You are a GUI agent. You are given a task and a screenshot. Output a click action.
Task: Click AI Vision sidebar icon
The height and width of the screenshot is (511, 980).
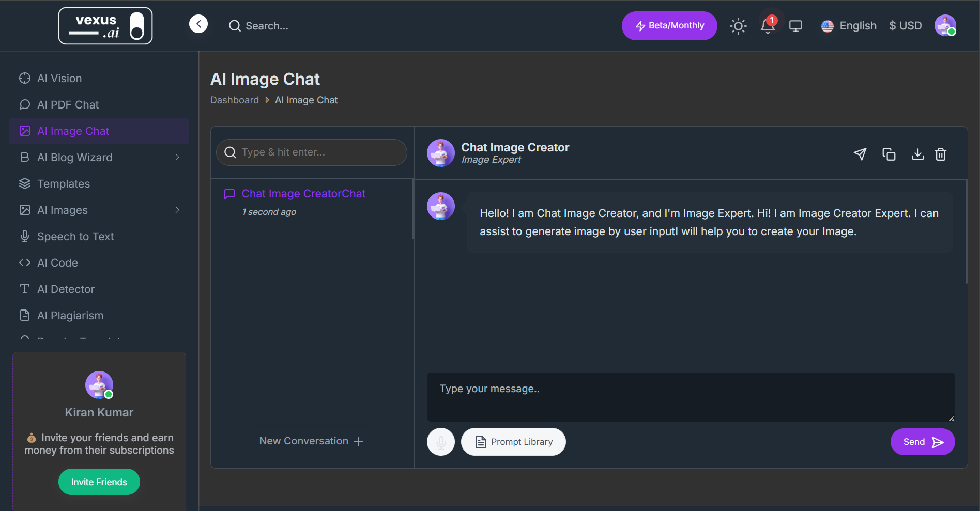point(25,78)
